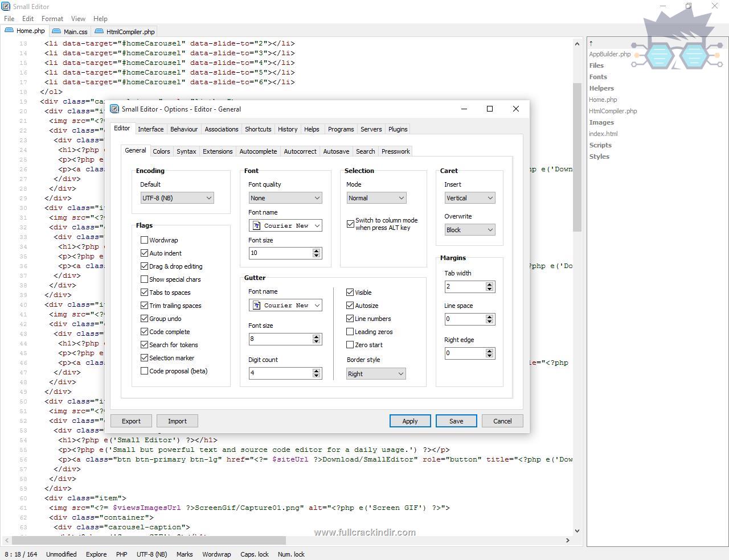
Task: Disable Group undo checkbox
Action: tap(144, 319)
